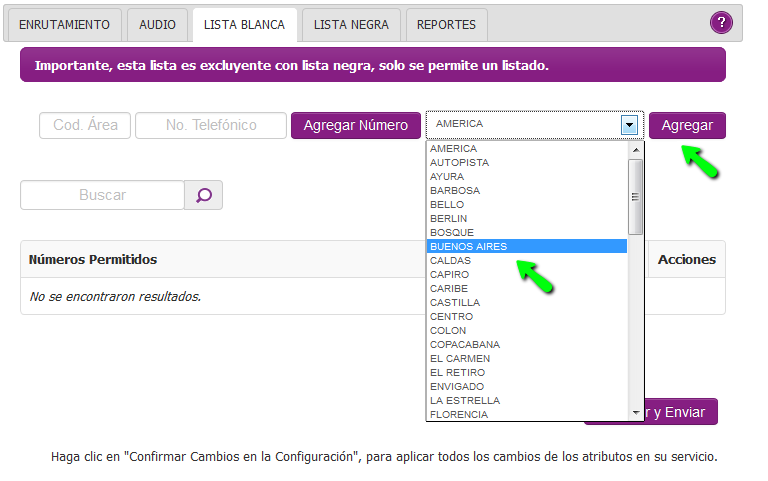
Task: Choose AUTOPISTA in the dropdown list
Action: (527, 163)
